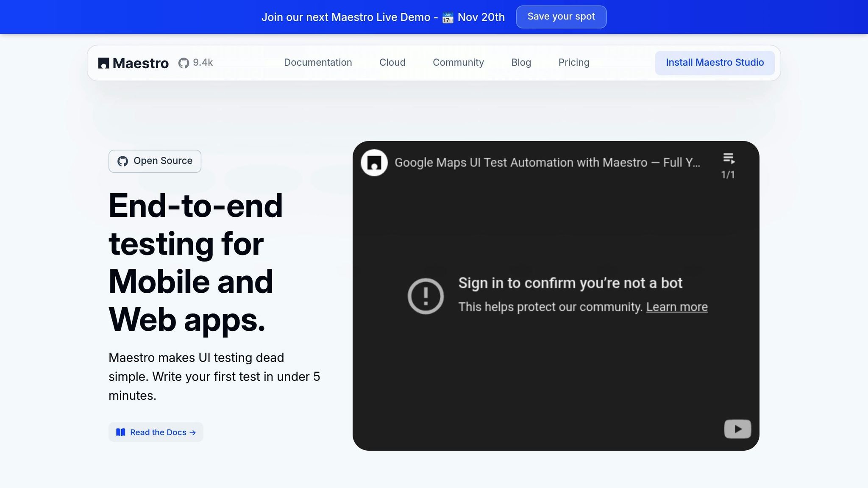Open the Community page
This screenshot has width=868, height=488.
(x=458, y=63)
